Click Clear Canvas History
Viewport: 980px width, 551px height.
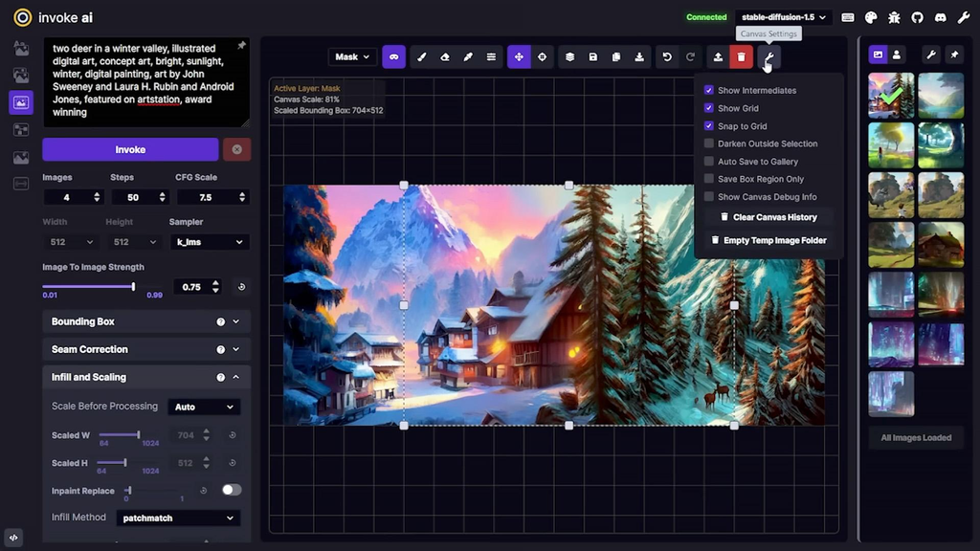[768, 217]
